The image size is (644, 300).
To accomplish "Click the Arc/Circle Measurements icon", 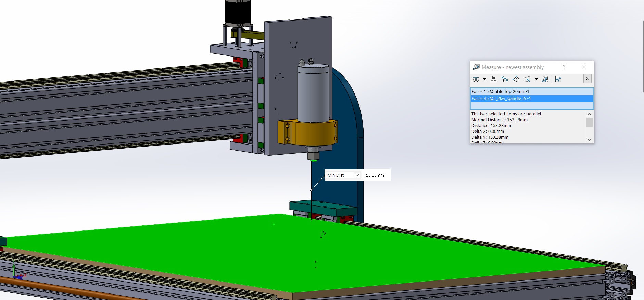I will [x=476, y=79].
